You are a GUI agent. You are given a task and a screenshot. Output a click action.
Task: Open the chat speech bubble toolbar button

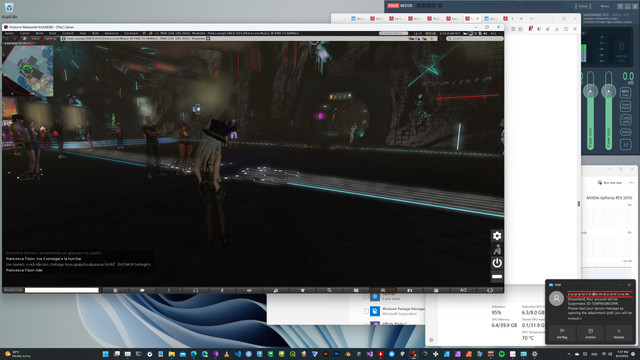142,290
